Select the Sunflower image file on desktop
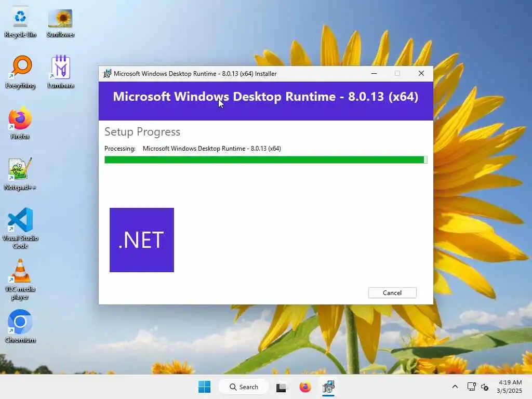Viewport: 532px width, 399px height. 60,23
